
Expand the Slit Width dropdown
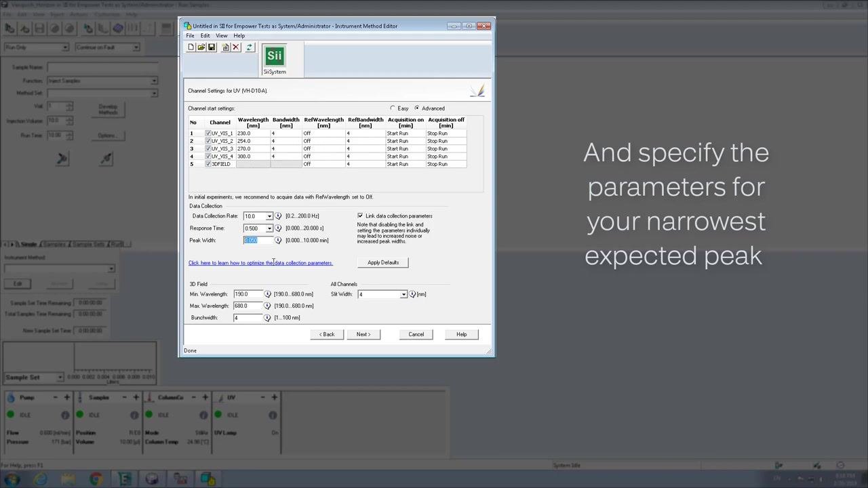403,294
